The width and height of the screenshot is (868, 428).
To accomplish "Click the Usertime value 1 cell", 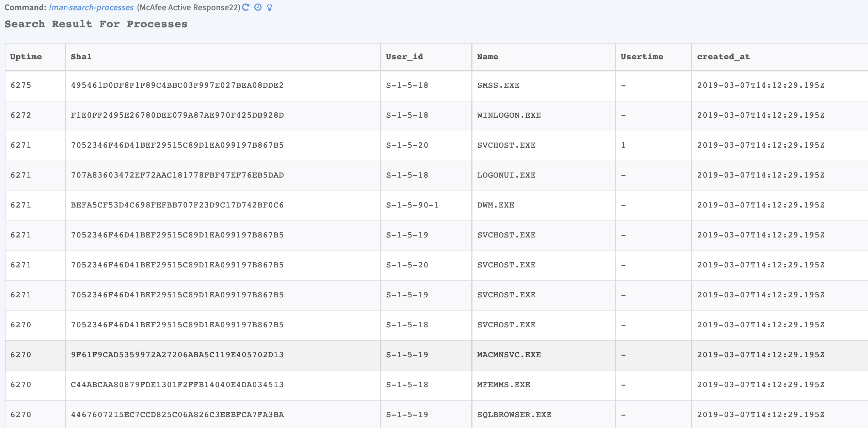I will click(x=623, y=145).
